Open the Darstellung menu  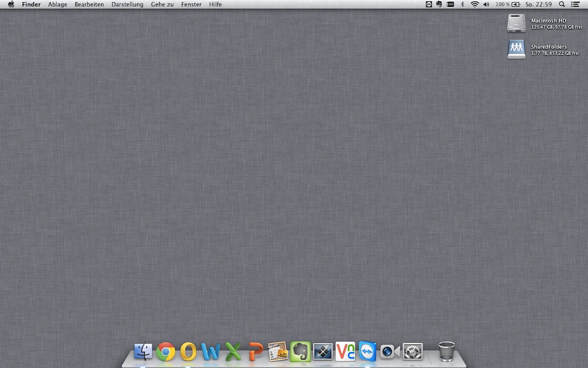point(127,5)
